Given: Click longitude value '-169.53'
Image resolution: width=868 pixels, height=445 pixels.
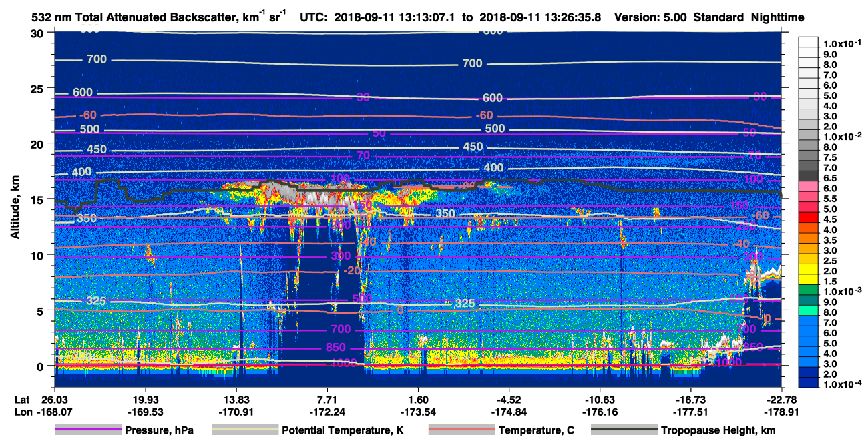Looking at the screenshot, I should pos(145,412).
